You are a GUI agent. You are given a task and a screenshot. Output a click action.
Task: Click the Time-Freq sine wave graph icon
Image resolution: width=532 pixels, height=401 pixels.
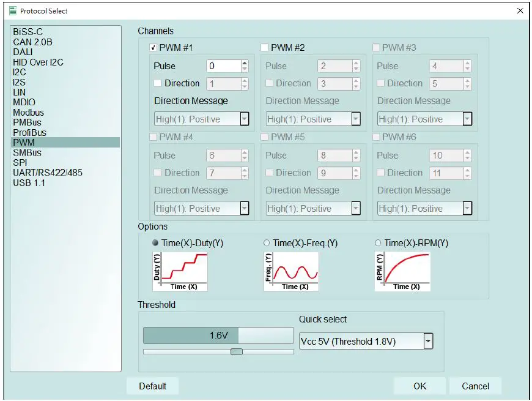291,271
